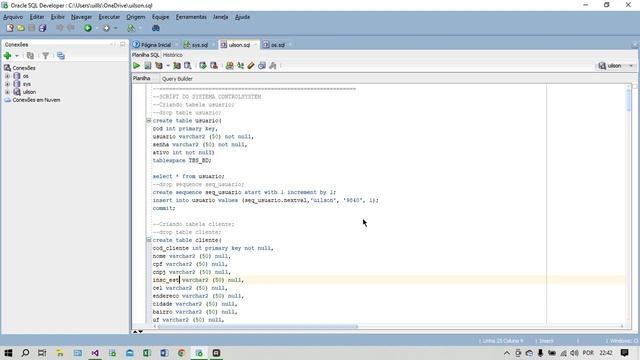The image size is (640, 360).
Task: Rollback changes with the Rollback icon
Action: 213,66
